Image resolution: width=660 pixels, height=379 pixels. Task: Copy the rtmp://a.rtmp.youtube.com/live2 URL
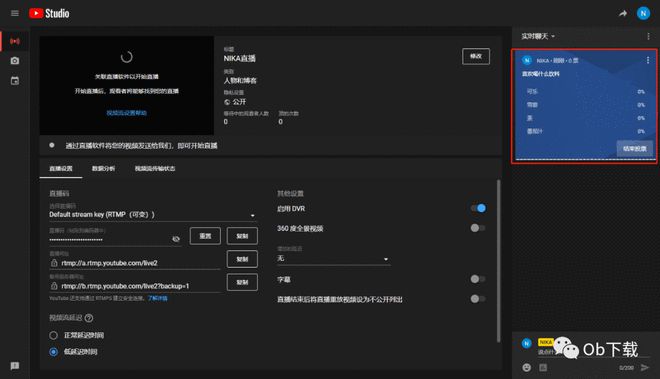point(242,259)
